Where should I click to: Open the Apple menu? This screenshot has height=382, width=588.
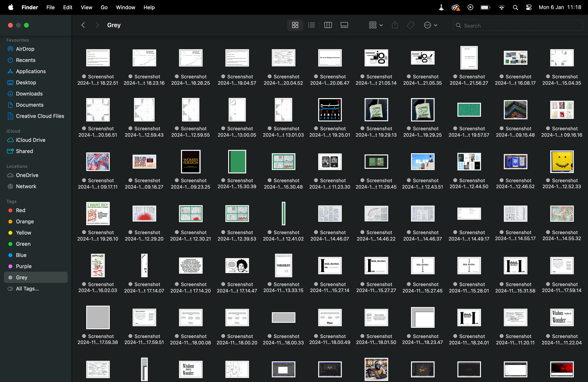[x=11, y=7]
